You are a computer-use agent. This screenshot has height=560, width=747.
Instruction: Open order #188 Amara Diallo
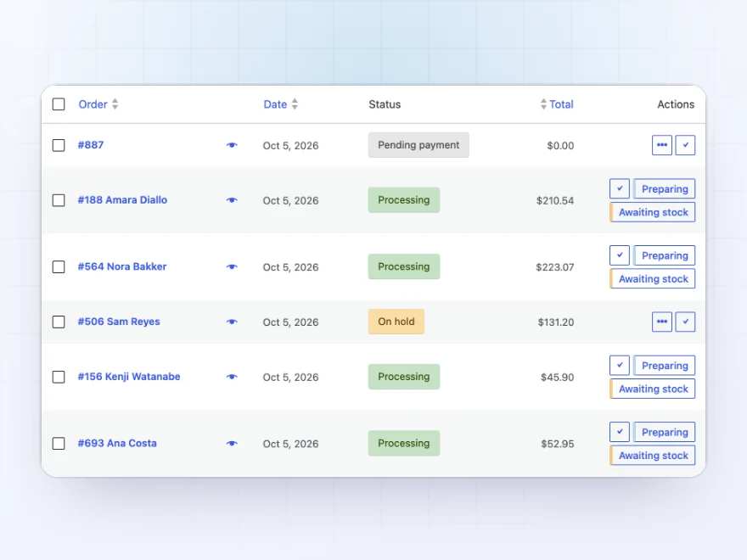click(122, 200)
